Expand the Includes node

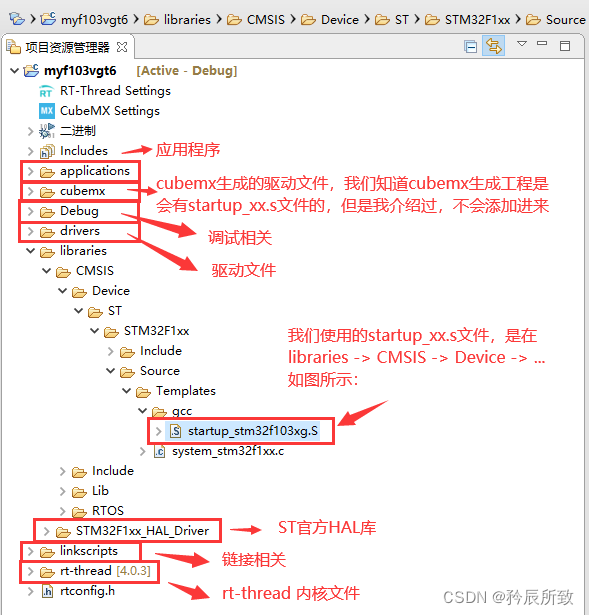30,151
